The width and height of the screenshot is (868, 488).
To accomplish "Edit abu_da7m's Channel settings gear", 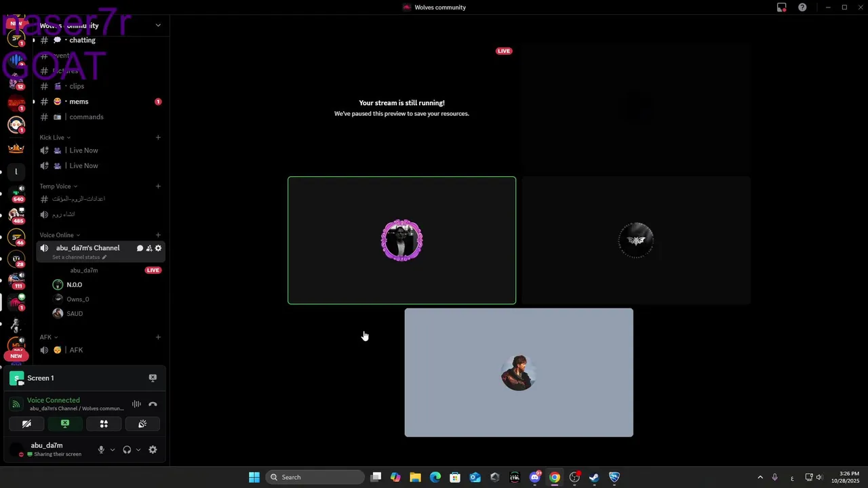I will coord(158,248).
